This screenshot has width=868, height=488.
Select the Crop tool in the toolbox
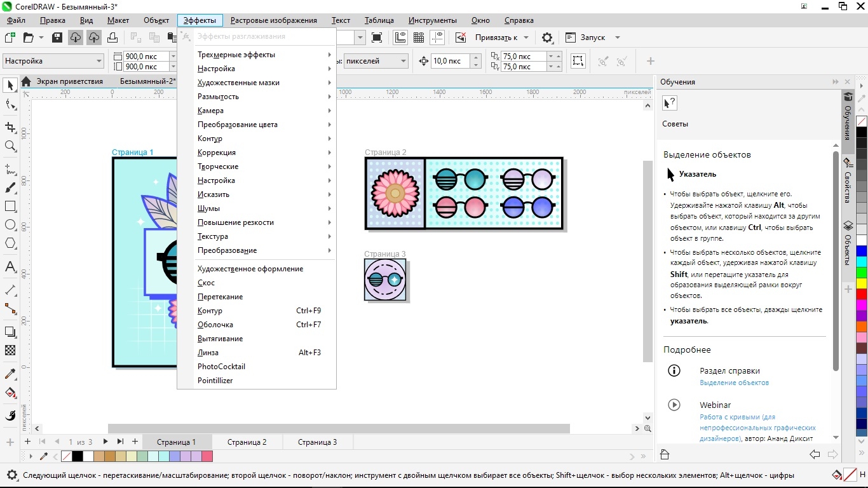point(10,127)
